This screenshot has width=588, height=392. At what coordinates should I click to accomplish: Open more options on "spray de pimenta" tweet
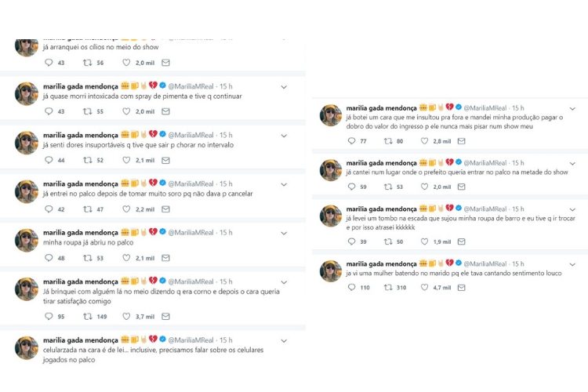pyautogui.click(x=284, y=86)
